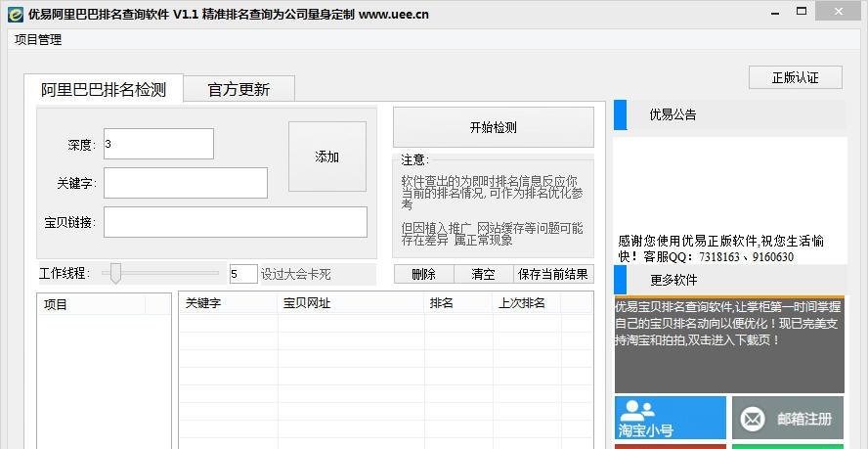Click the gray 优易宝贝排名查询软件 promo panel
Image resolution: width=868 pixels, height=449 pixels.
pos(729,344)
